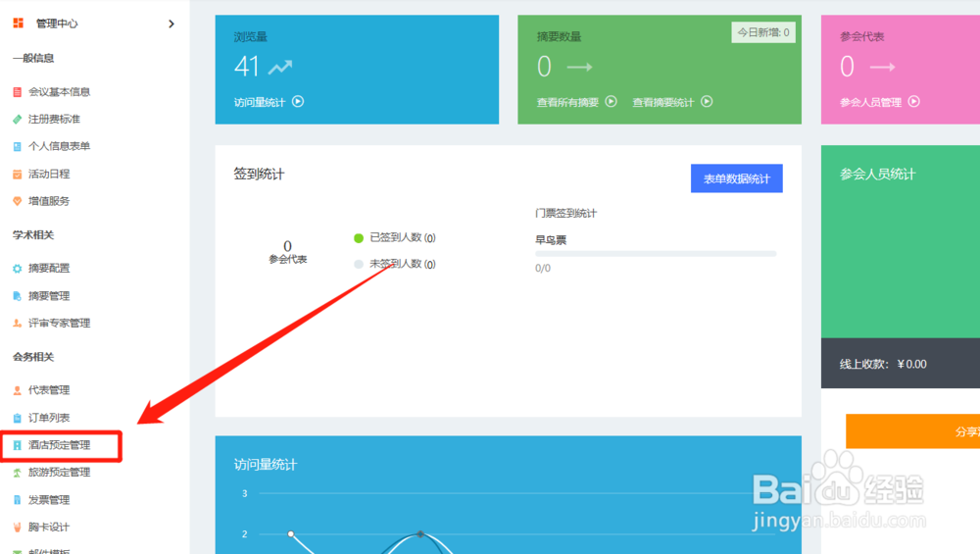Expand the 管理中心 chevron arrow
Screen dimensions: 980x554
click(171, 24)
